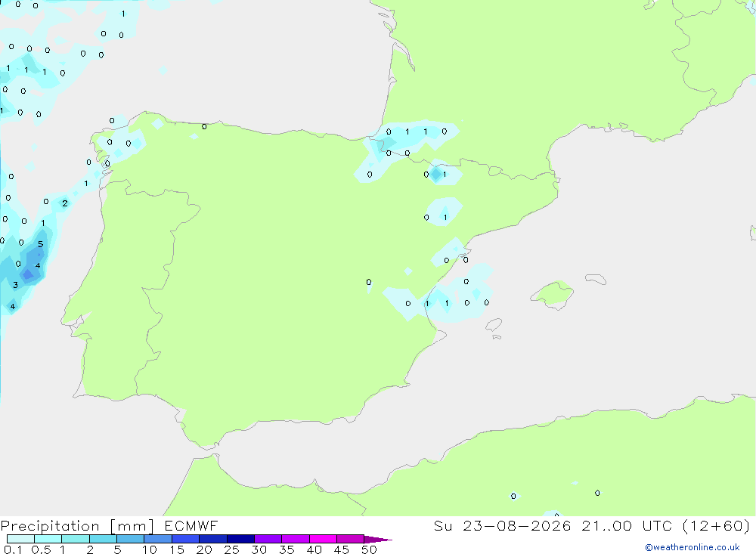Click the legend value label "50"
Image resolution: width=756 pixels, height=554 pixels.
[369, 549]
